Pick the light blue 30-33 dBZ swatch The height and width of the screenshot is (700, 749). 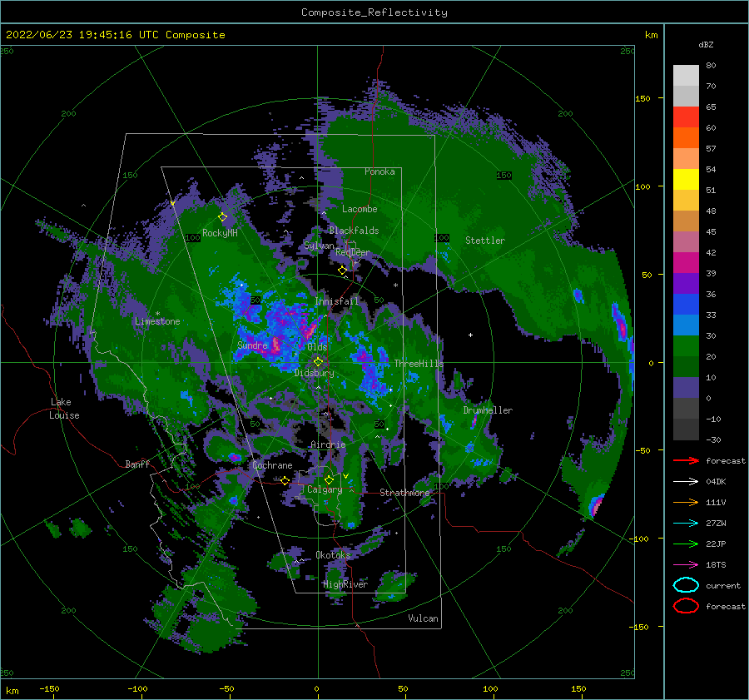686,325
